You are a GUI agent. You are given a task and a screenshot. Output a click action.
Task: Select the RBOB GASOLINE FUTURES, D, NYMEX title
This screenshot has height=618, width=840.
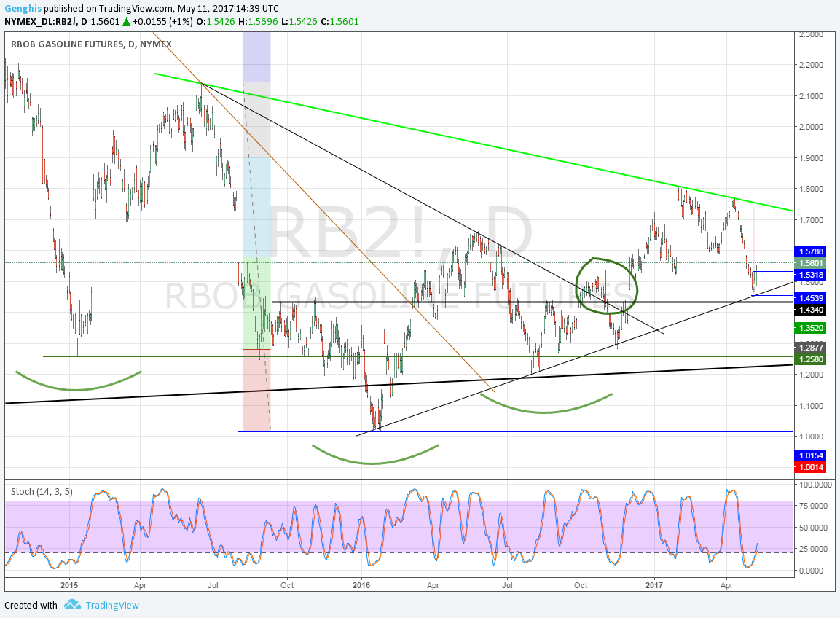tap(91, 44)
